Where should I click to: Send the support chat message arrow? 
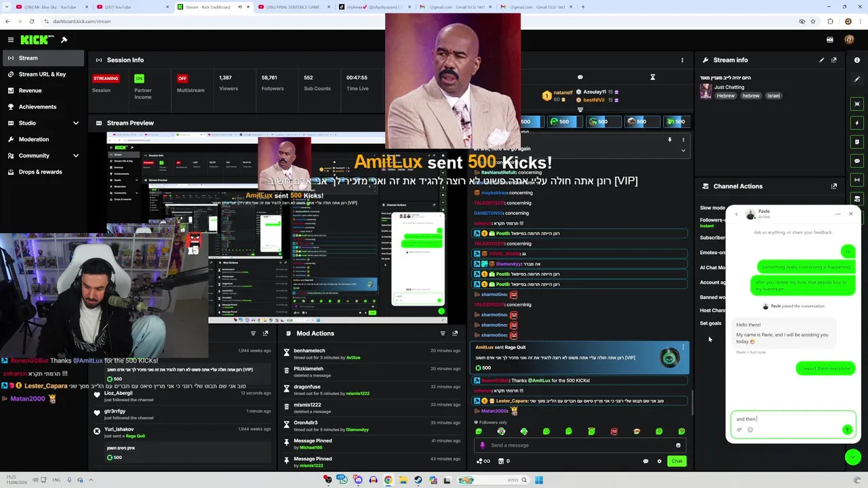point(847,430)
